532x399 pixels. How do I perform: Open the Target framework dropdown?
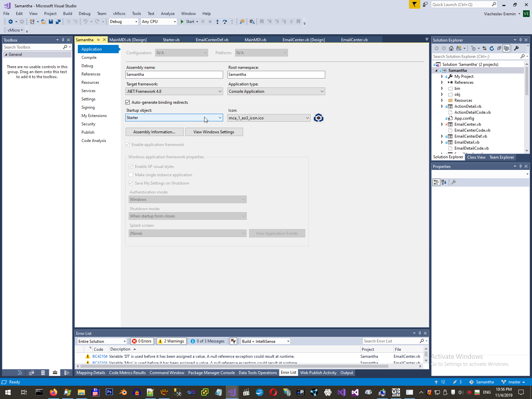174,91
